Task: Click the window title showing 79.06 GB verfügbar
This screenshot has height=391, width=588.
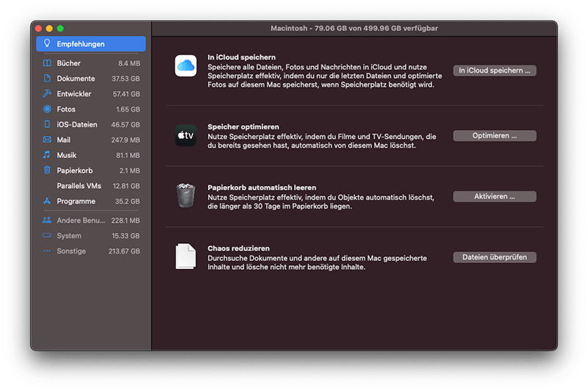Action: (x=354, y=28)
